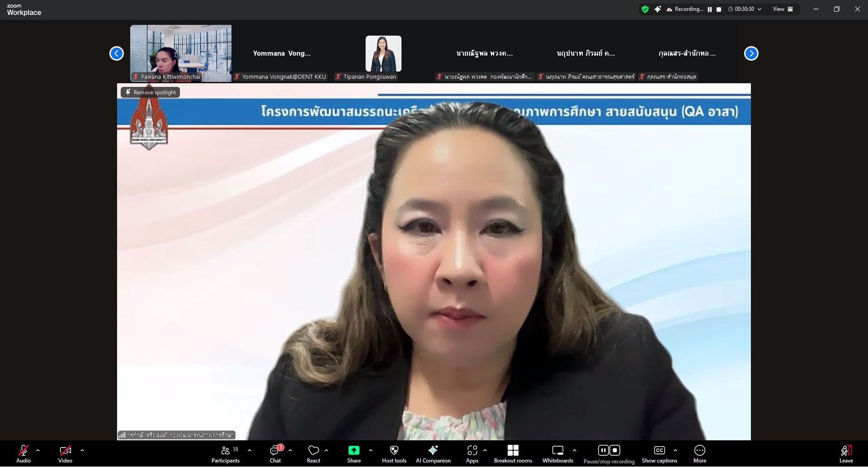868x467 pixels.
Task: Expand the audio options arrow next to Audio
Action: (x=38, y=450)
